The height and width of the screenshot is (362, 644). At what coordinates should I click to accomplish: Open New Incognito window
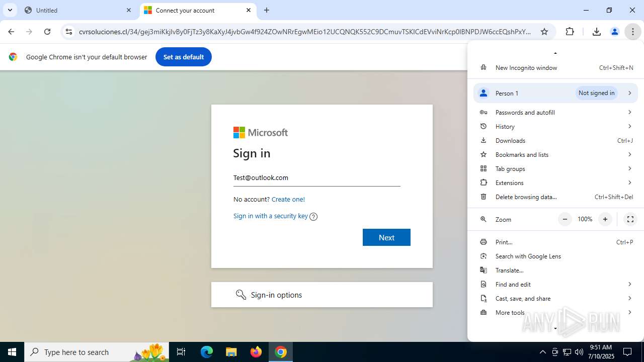coord(555,68)
